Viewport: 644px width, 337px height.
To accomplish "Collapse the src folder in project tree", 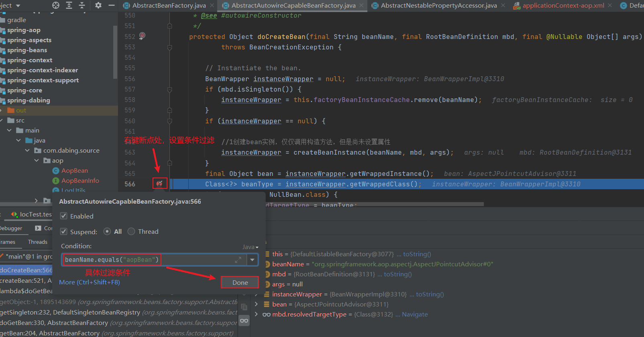I will coord(2,121).
